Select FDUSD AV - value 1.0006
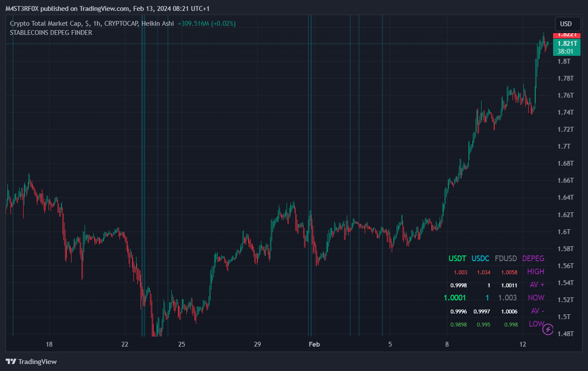 (509, 311)
